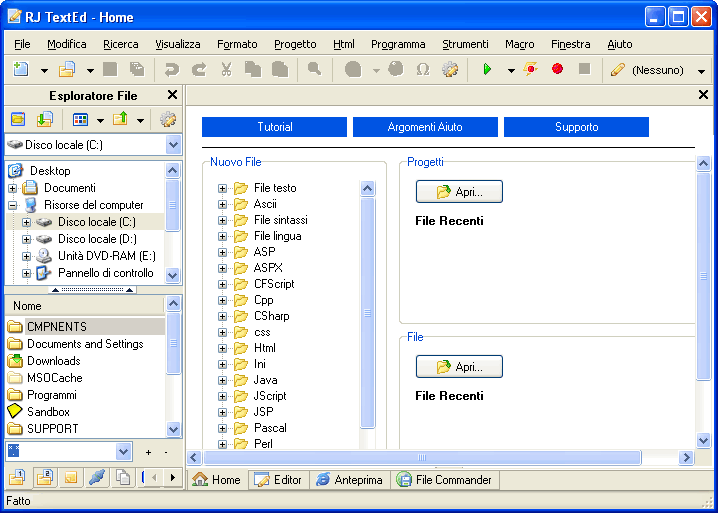The width and height of the screenshot is (718, 513).
Task: Click the highlighter pencil toolbar icon
Action: coord(618,70)
